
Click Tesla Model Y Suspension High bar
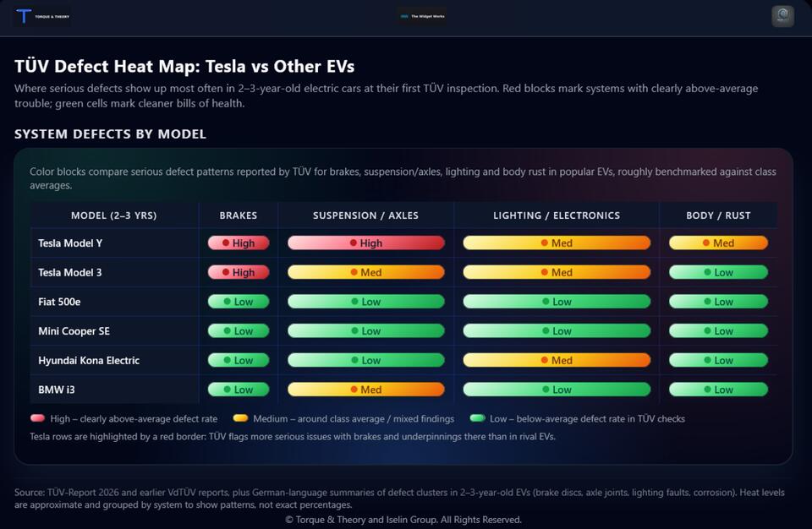pos(365,243)
